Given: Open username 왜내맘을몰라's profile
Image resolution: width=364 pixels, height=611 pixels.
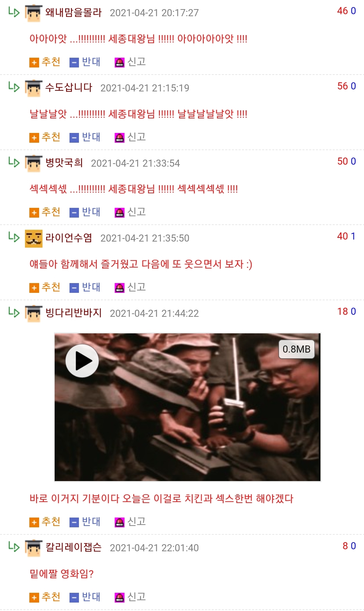Looking at the screenshot, I should [74, 12].
